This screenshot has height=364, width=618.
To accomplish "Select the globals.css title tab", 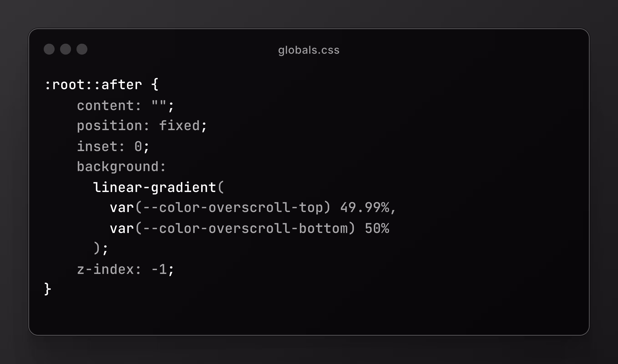I will [x=309, y=50].
